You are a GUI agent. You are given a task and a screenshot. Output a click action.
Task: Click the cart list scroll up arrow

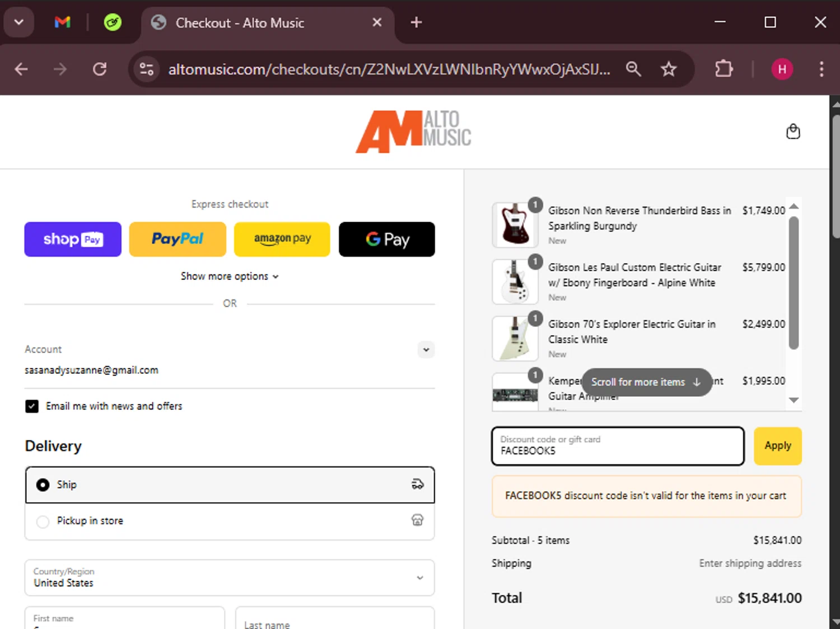click(794, 207)
